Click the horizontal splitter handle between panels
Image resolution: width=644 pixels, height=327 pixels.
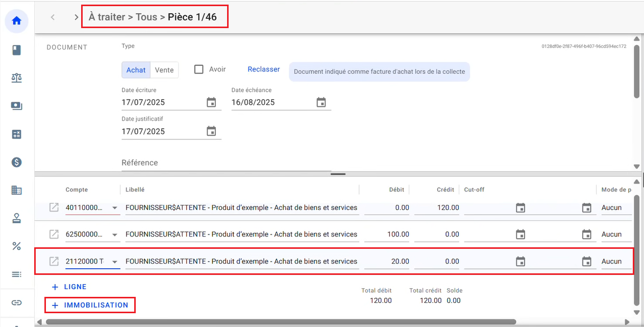pos(338,174)
